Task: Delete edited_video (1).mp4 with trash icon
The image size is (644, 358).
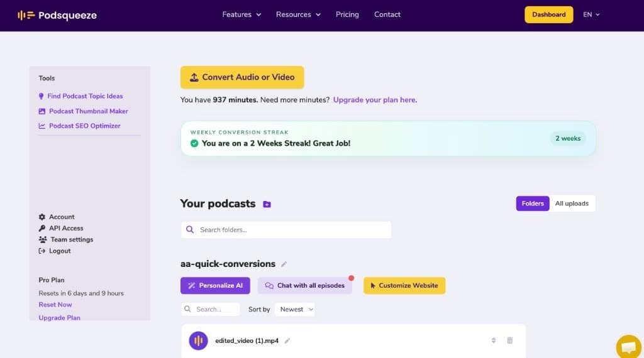Action: [x=509, y=340]
